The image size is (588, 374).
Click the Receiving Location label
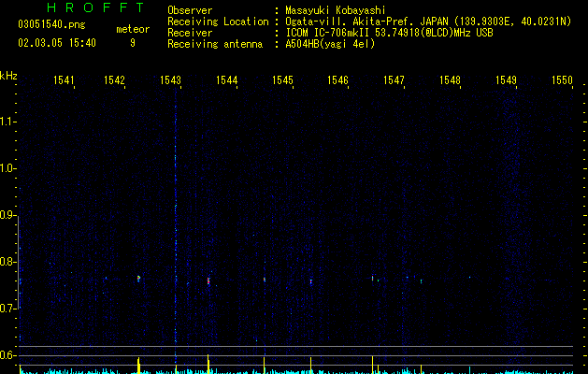coord(218,22)
